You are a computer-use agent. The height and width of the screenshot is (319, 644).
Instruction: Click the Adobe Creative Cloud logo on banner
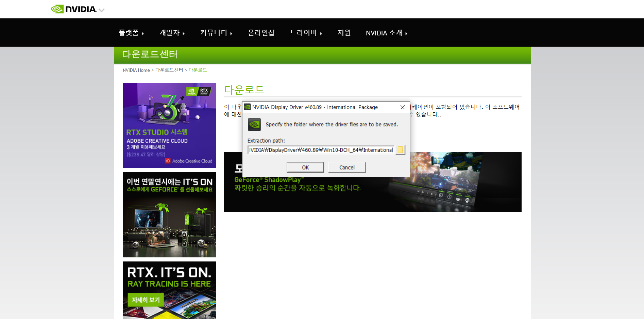pos(189,161)
